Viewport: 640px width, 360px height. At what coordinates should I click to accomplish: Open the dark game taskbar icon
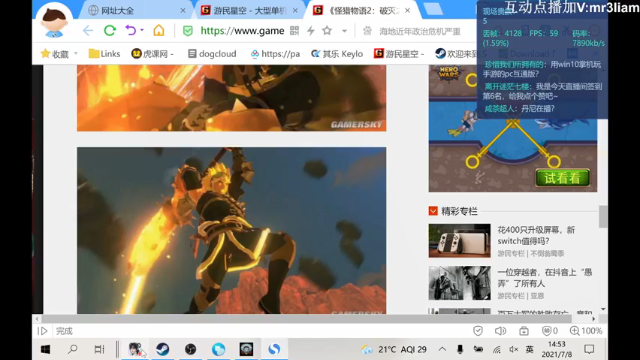(246, 349)
